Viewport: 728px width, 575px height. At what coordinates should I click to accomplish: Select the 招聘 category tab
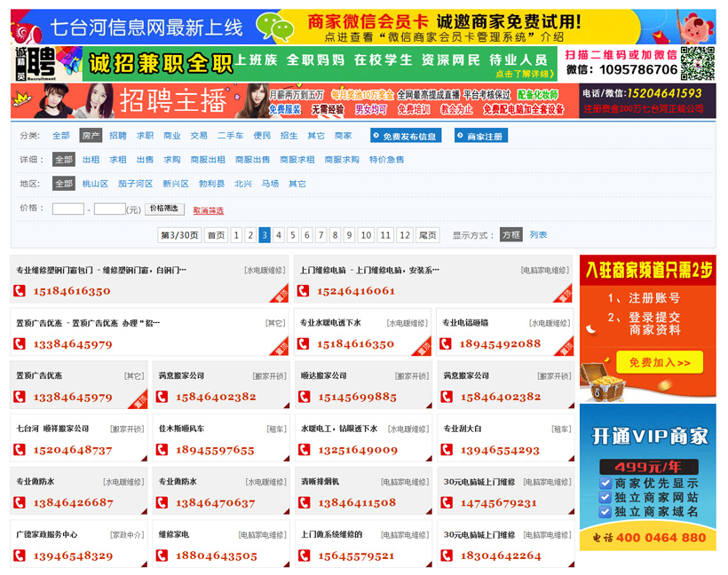click(x=118, y=136)
